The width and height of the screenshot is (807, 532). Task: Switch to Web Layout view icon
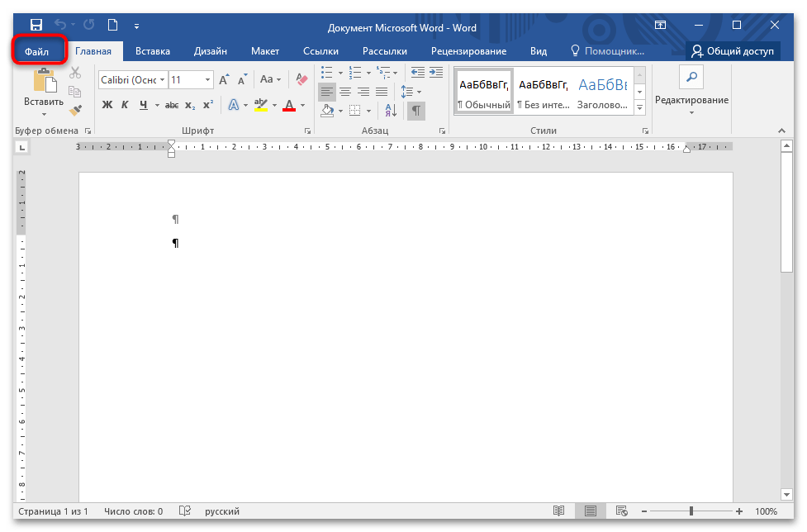pyautogui.click(x=622, y=511)
